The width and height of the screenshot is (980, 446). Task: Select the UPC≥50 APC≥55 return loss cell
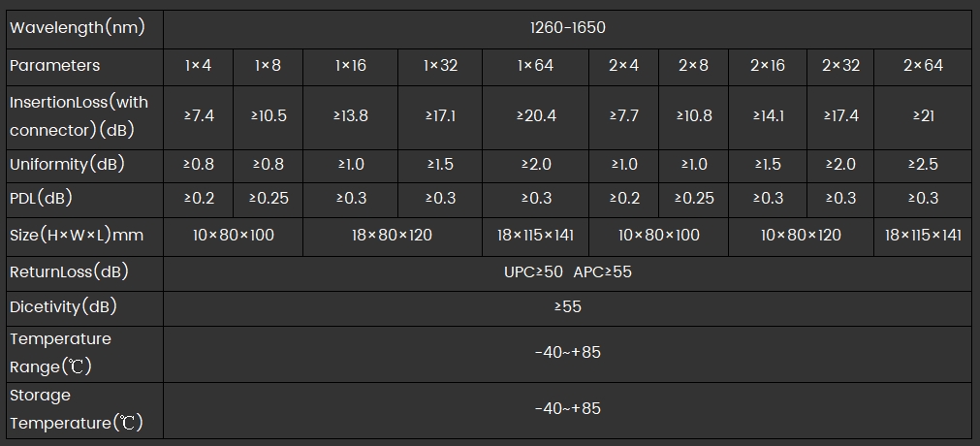(567, 273)
